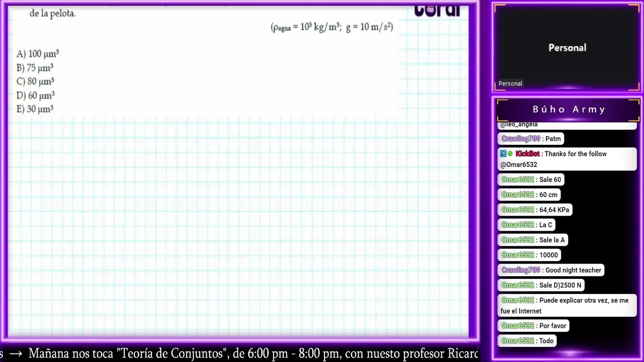Screen dimensions: 644x362
Task: Click the chat message "Sale D)2500 N"
Action: (560, 285)
